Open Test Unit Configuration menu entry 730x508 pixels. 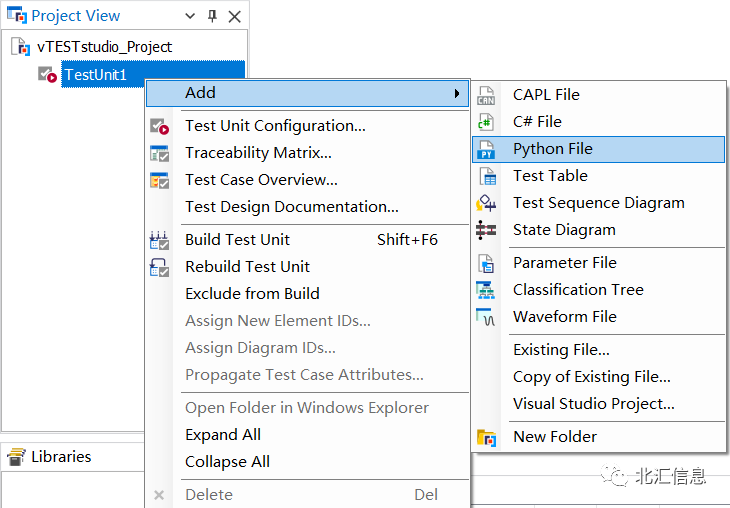tap(275, 126)
